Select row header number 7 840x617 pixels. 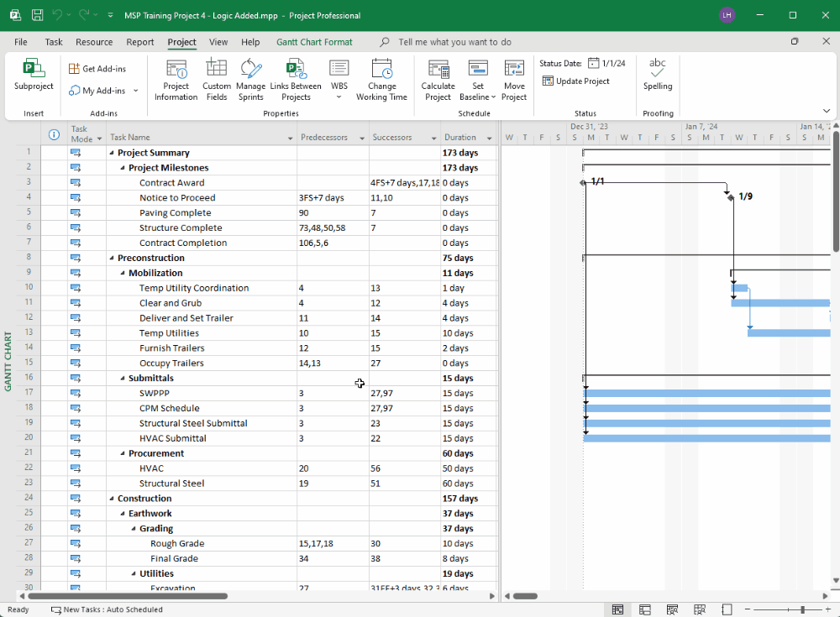(x=29, y=243)
